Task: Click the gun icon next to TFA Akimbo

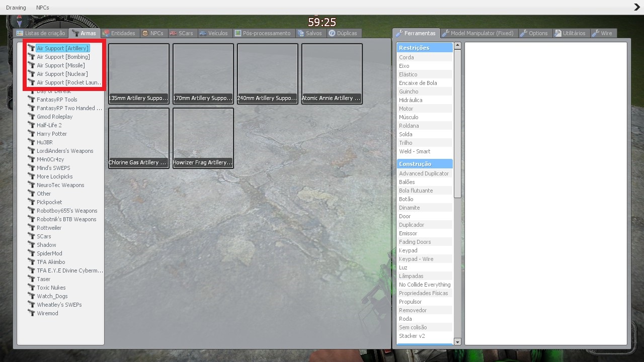Action: tap(31, 262)
